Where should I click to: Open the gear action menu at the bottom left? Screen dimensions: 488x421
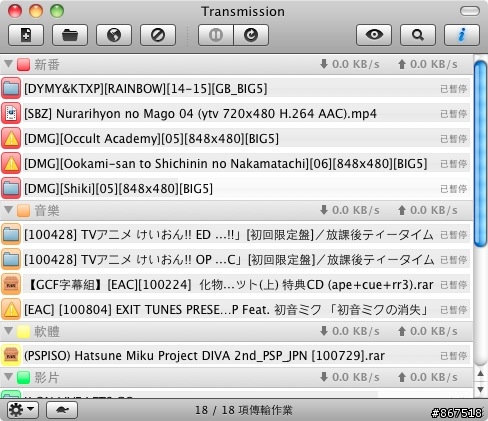[x=22, y=410]
